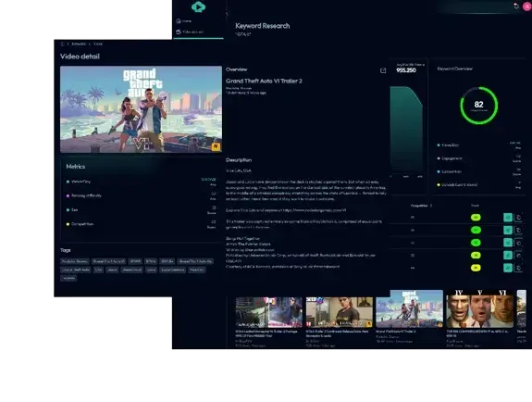Click the Keyword Research page heading
Screen dimensions: 532x402
click(263, 26)
